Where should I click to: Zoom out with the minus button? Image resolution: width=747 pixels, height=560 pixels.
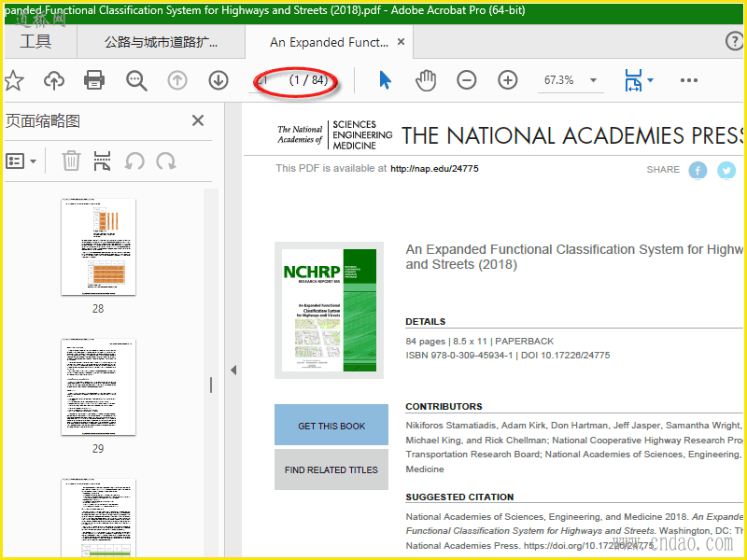point(467,80)
